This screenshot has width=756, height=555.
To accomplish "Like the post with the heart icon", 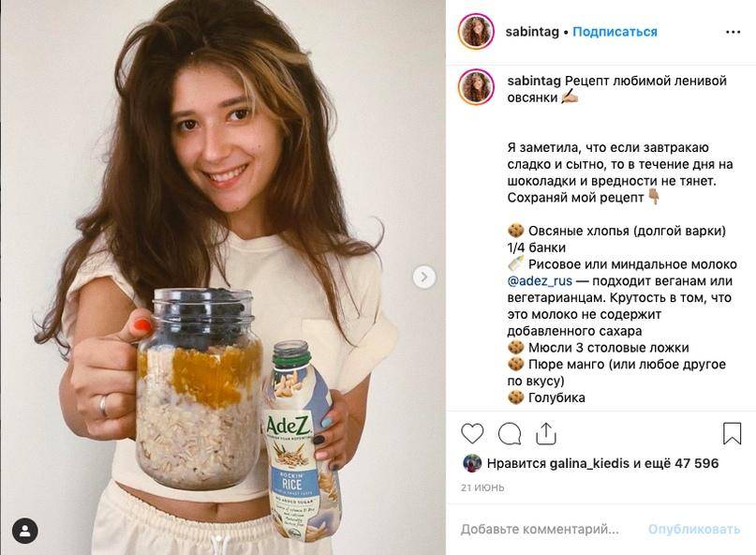I will (x=473, y=433).
